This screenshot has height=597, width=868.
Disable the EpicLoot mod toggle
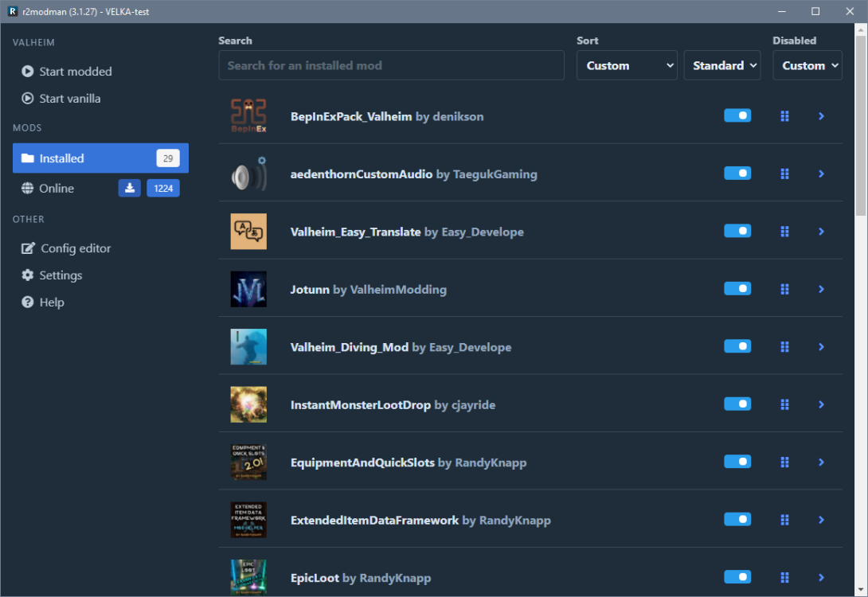tap(737, 577)
